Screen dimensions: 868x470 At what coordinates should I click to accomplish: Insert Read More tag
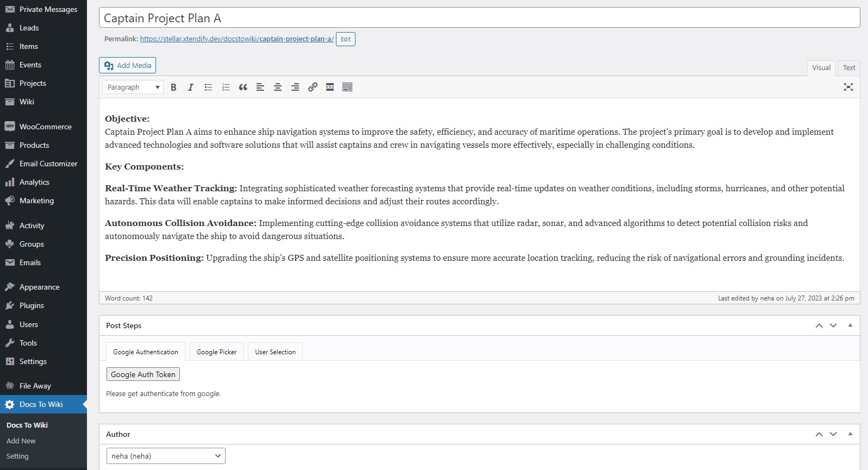tap(330, 87)
